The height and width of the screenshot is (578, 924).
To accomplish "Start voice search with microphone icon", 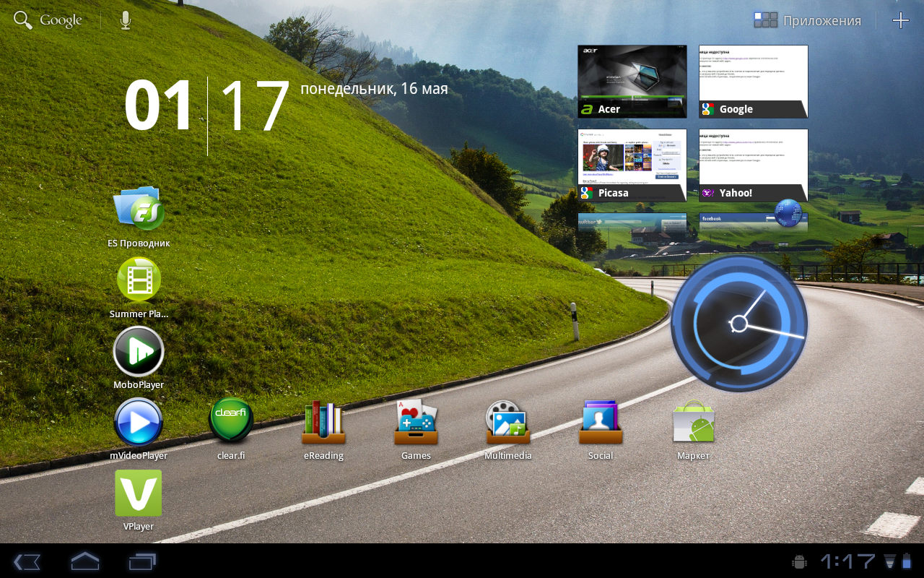I will pyautogui.click(x=126, y=20).
